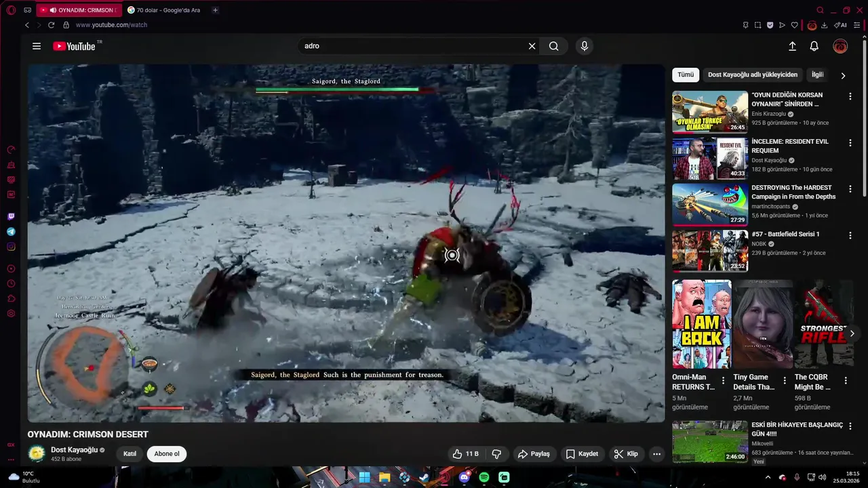Select the İlgili filter chip
This screenshot has height=488, width=868.
tap(818, 75)
